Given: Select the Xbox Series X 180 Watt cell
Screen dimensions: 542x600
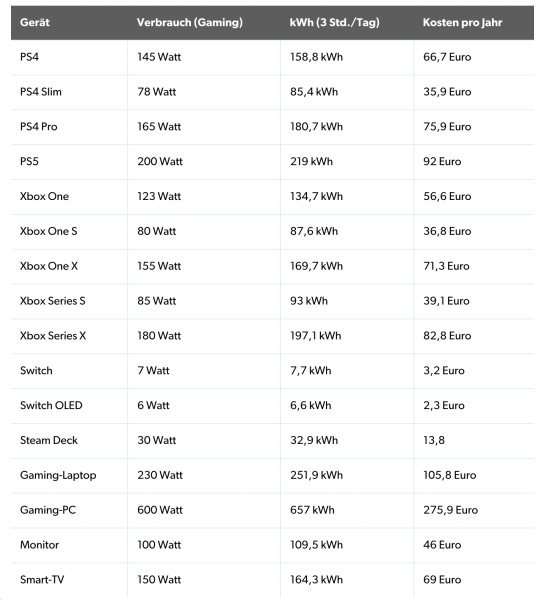Looking at the screenshot, I should [x=159, y=336].
